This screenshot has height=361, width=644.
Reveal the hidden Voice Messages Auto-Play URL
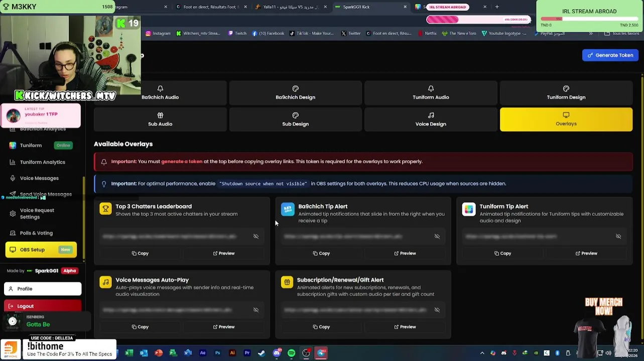click(x=256, y=310)
